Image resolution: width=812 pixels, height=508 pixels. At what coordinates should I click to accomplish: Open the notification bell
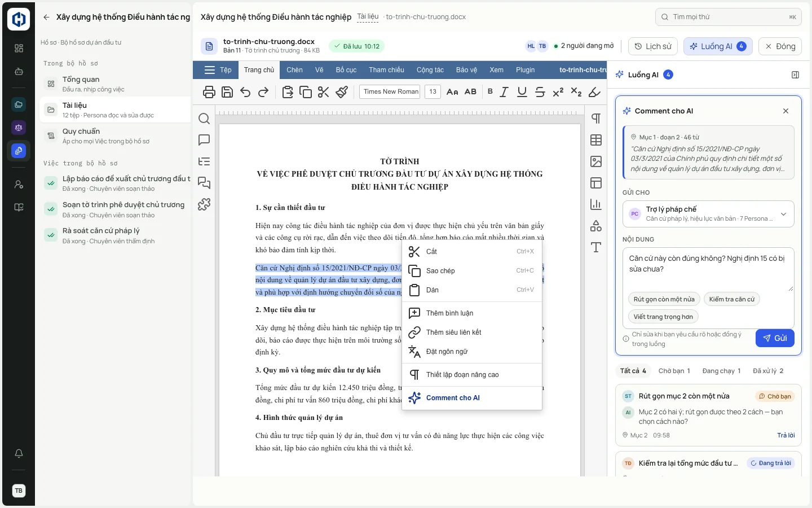19,453
